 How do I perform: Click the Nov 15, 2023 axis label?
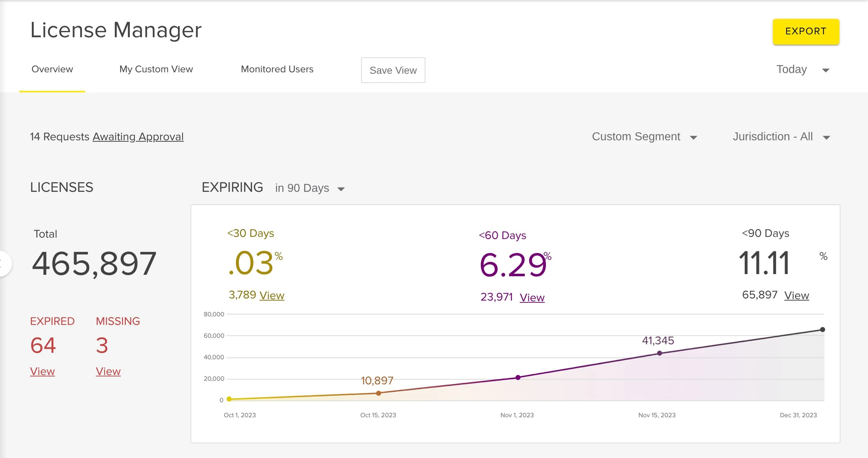pos(657,415)
